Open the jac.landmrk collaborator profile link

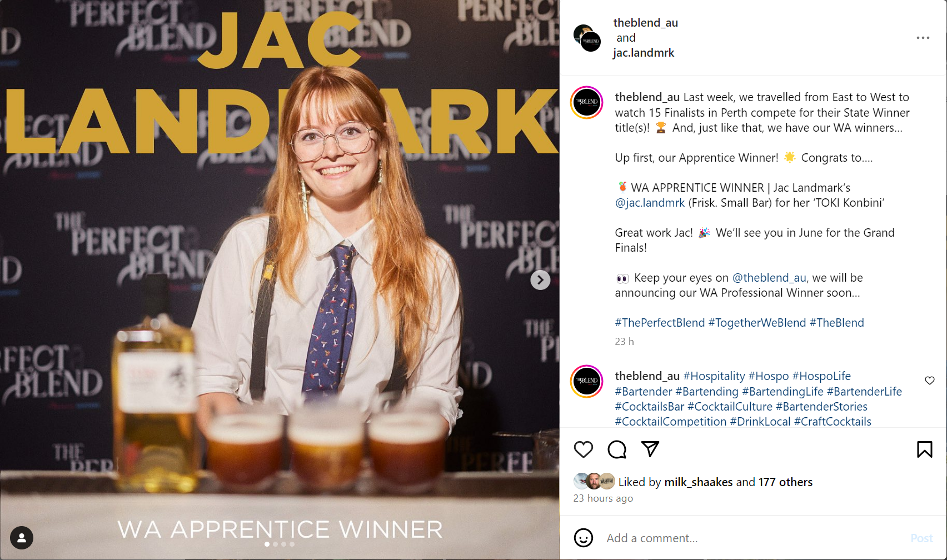click(x=644, y=53)
